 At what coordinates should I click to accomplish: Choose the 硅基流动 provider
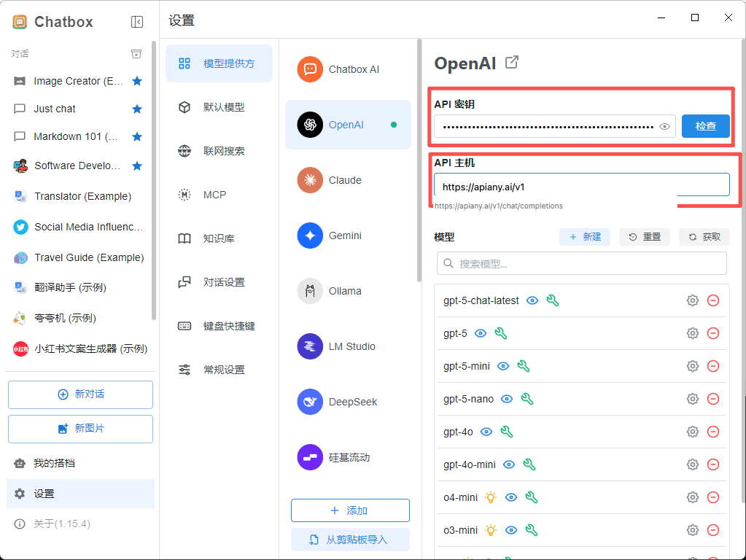(349, 457)
